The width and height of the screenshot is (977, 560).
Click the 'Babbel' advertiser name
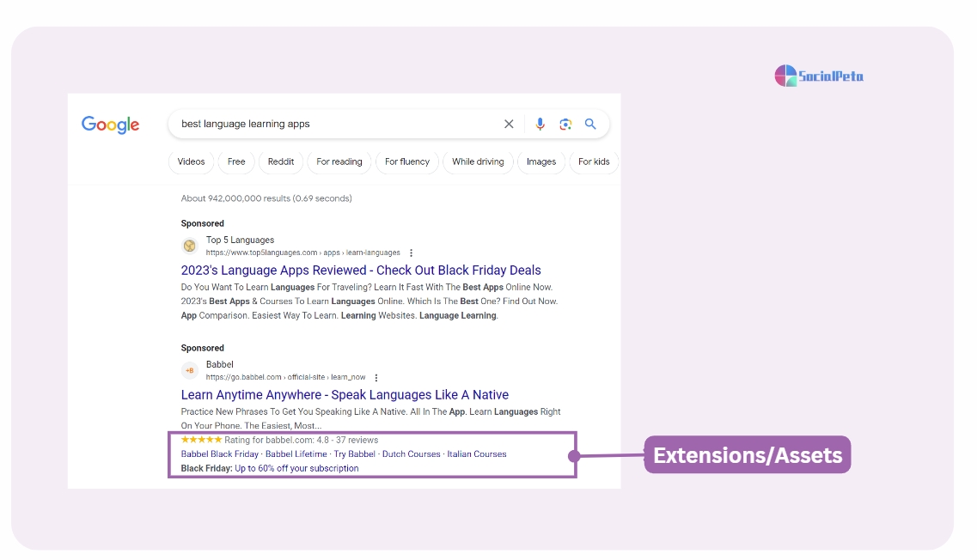pos(220,364)
